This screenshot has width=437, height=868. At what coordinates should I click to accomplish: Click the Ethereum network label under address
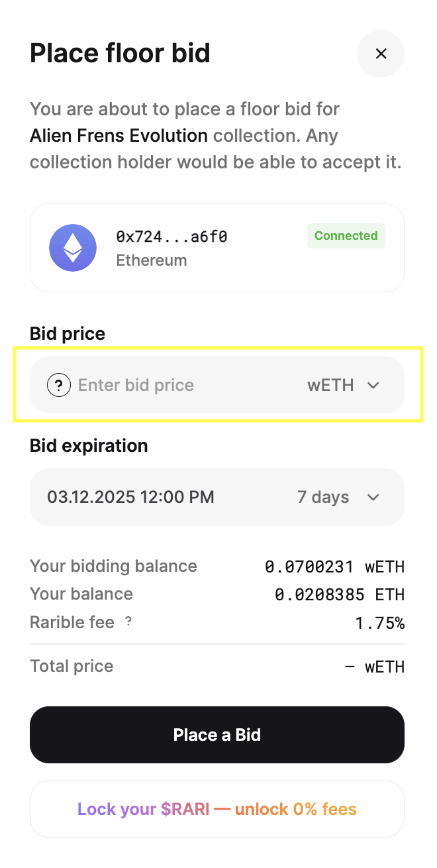tap(152, 260)
